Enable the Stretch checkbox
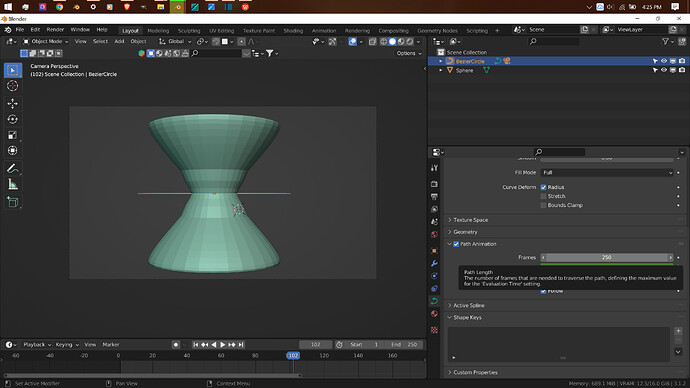The width and height of the screenshot is (690, 388). click(543, 196)
